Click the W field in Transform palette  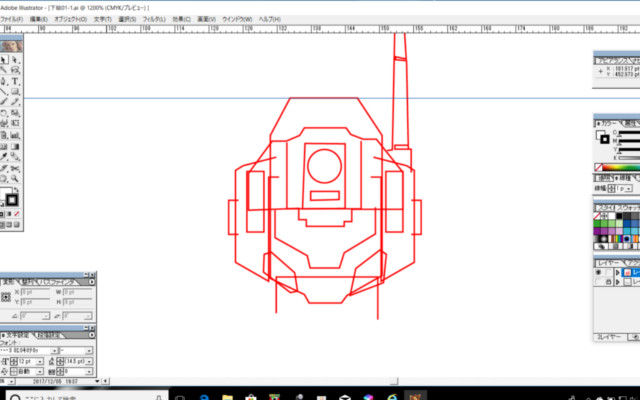coord(78,292)
